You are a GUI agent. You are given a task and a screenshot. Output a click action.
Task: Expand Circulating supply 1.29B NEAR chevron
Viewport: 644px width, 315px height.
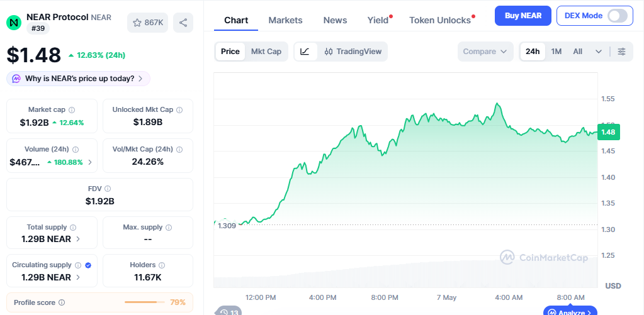click(x=78, y=277)
